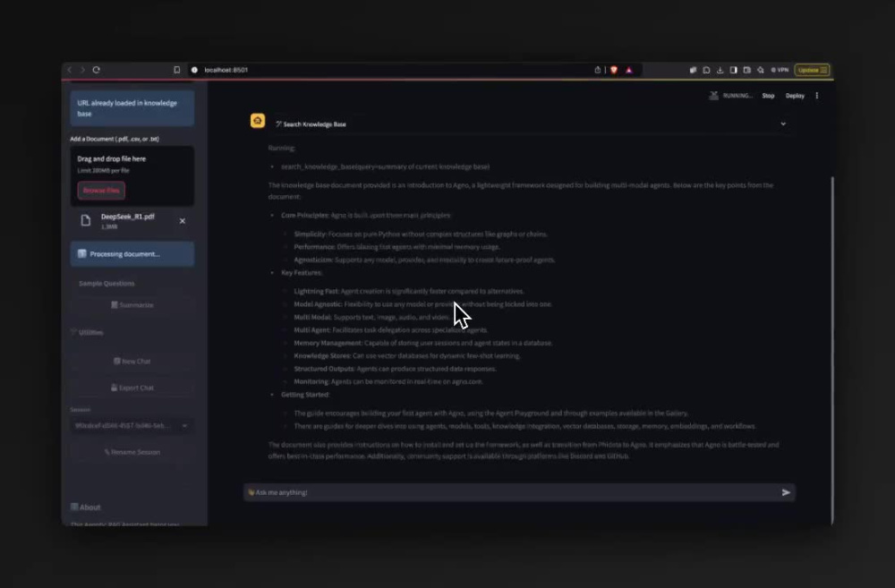Click the 'Key Features' bullet text

click(302, 272)
